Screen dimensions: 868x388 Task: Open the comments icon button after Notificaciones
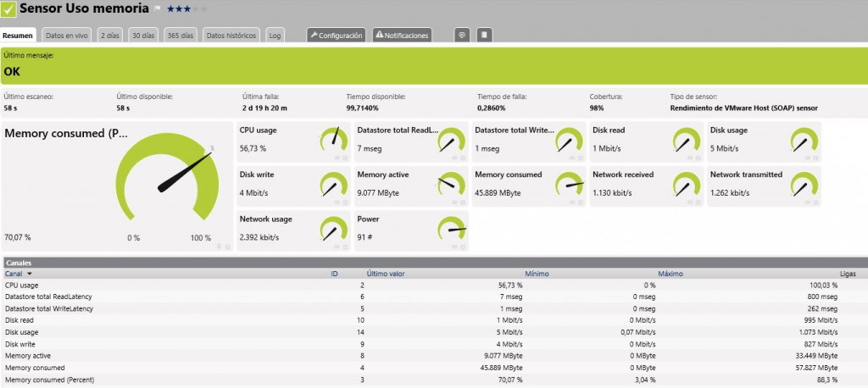click(x=462, y=36)
